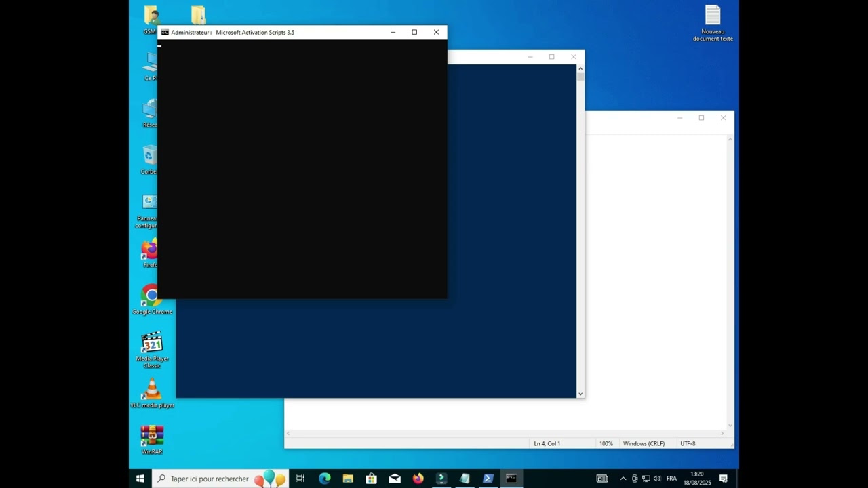Open the network tray icon
Viewport: 868px width, 488px height.
(x=646, y=479)
